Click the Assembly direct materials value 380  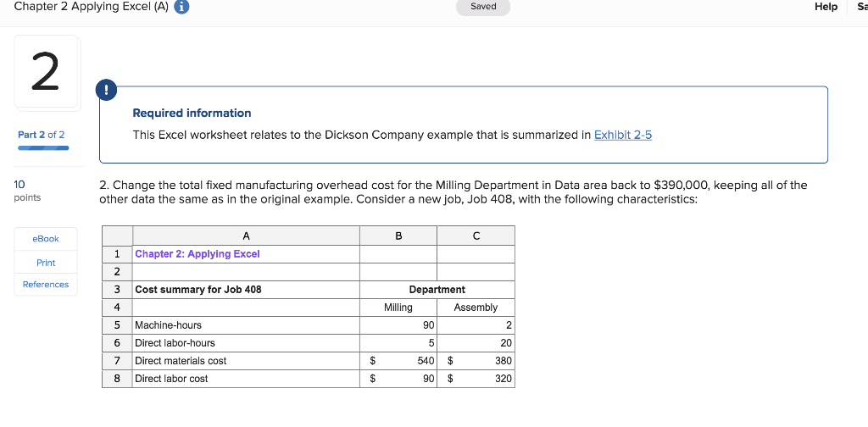click(476, 361)
